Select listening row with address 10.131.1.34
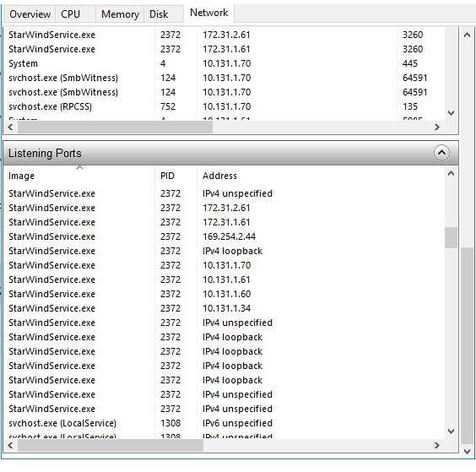The image size is (476, 472). click(224, 308)
